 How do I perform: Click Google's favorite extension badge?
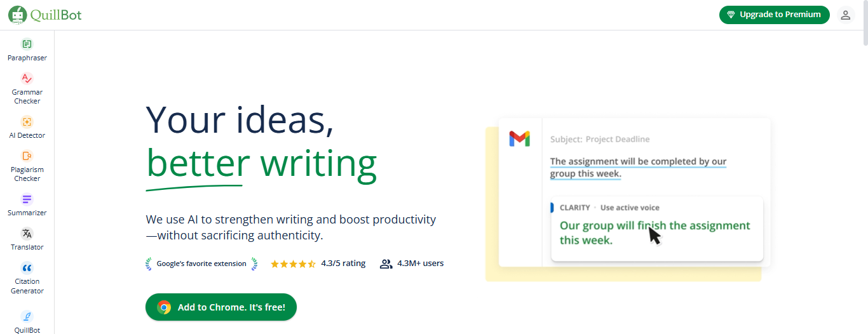point(201,264)
